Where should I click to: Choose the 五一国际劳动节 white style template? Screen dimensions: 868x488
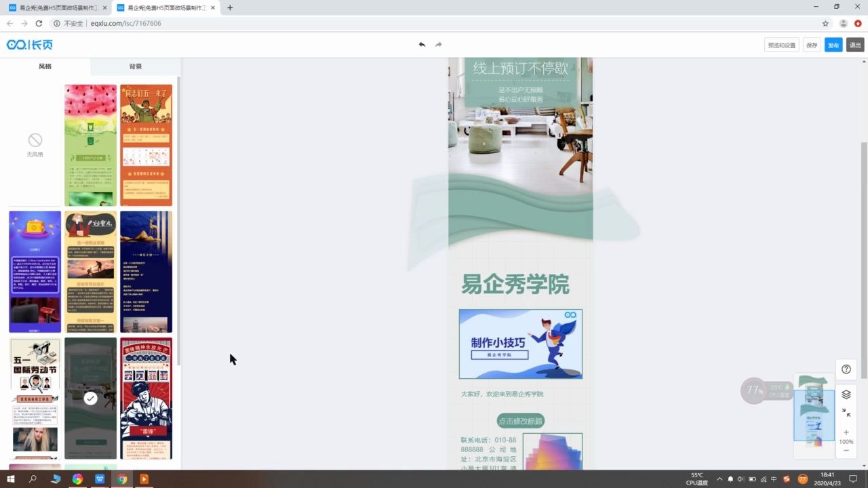click(35, 398)
